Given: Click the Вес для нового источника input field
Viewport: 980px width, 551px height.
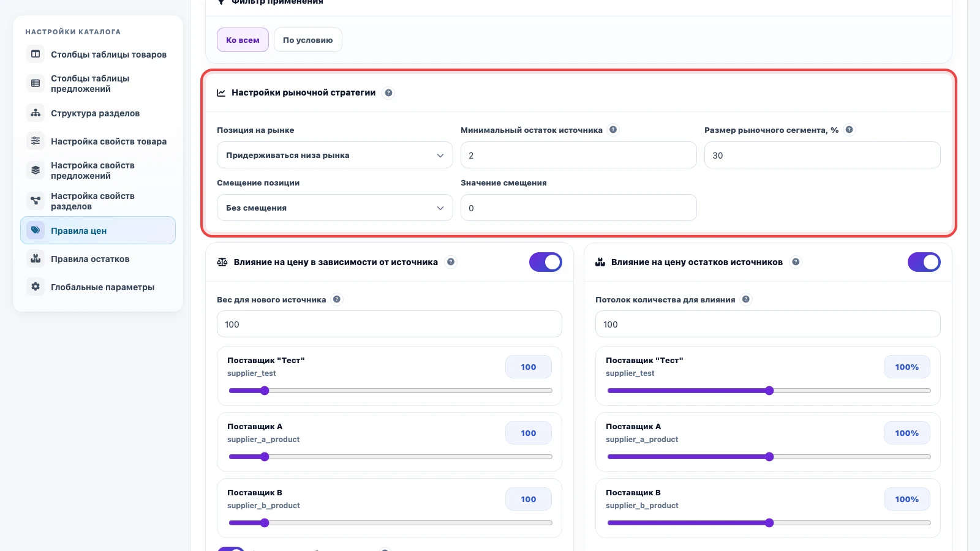Looking at the screenshot, I should tap(390, 324).
